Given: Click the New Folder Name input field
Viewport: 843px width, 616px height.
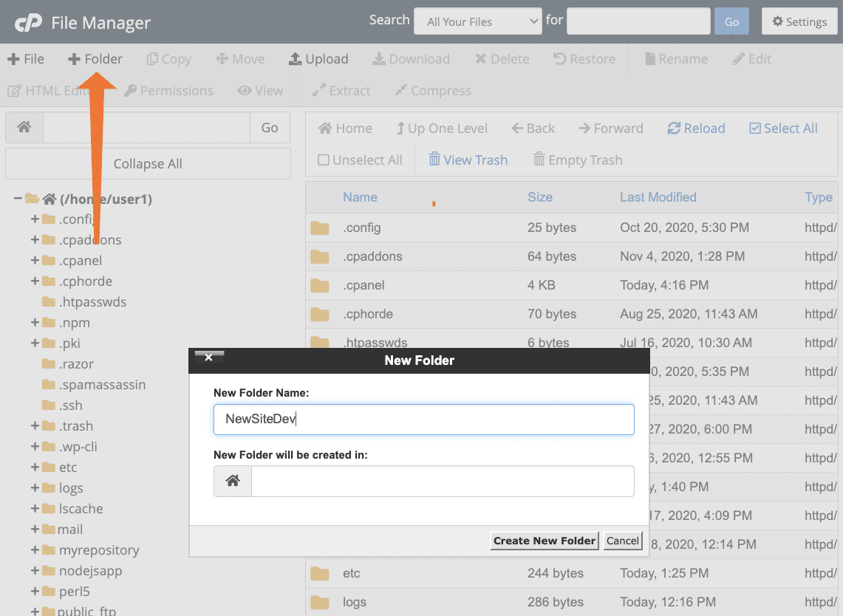Looking at the screenshot, I should tap(423, 420).
